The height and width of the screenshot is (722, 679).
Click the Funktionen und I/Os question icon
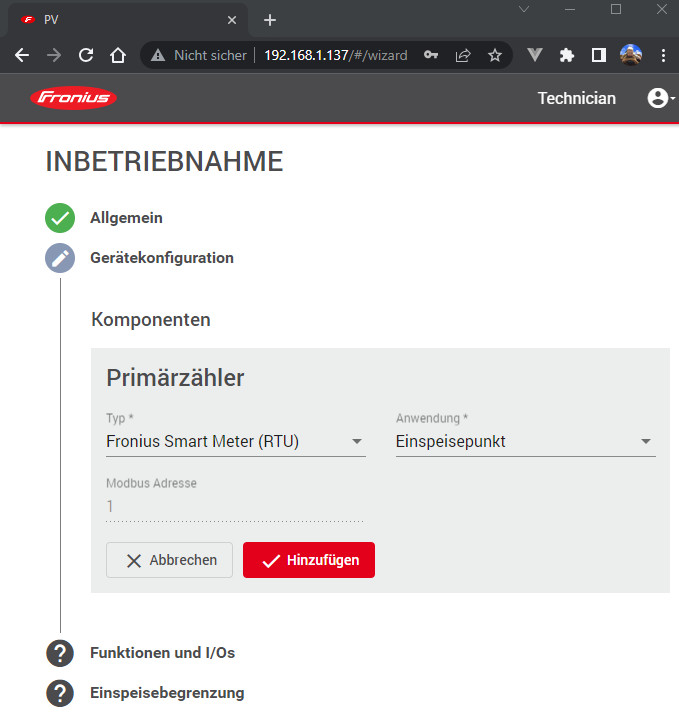[60, 653]
